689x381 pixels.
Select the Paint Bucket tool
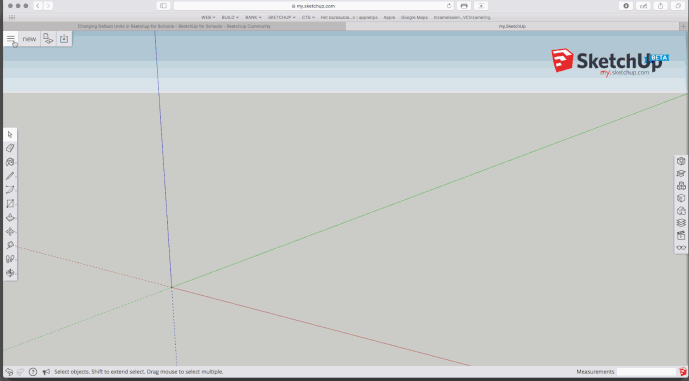point(10,162)
